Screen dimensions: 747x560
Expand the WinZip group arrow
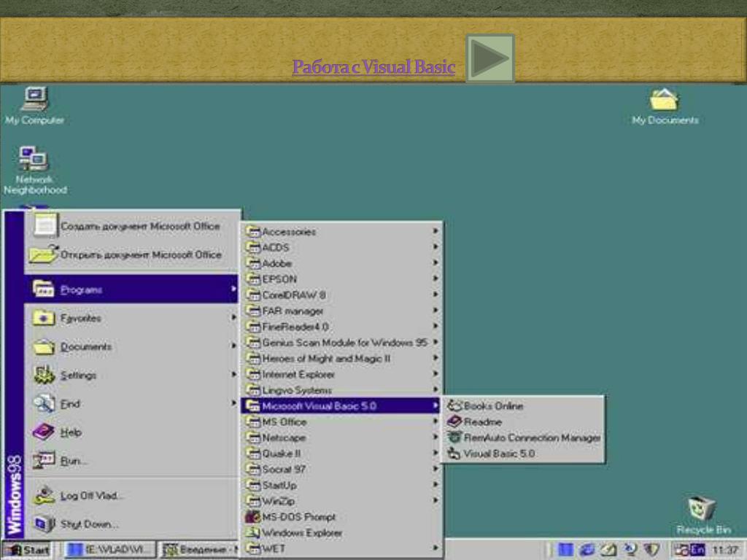[x=436, y=500]
